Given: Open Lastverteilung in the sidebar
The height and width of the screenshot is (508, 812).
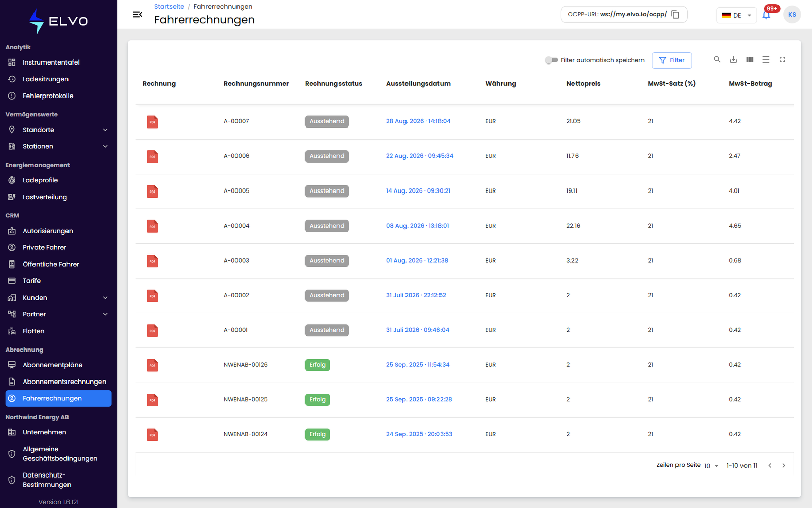Looking at the screenshot, I should click(58, 197).
